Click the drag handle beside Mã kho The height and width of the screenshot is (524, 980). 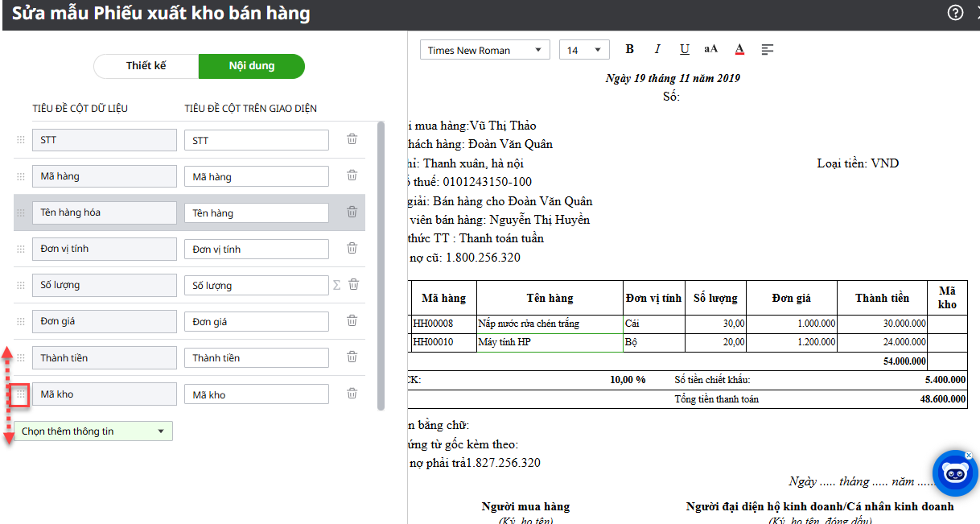pos(21,394)
